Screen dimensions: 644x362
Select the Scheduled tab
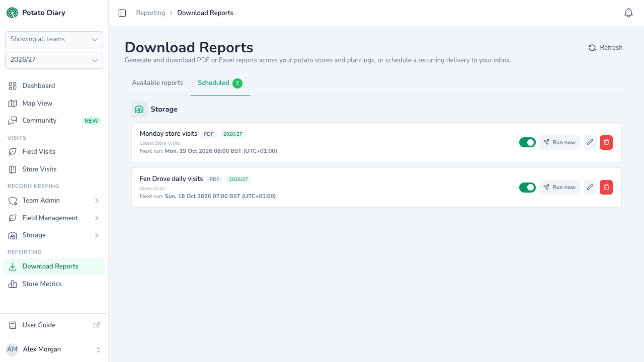click(220, 83)
